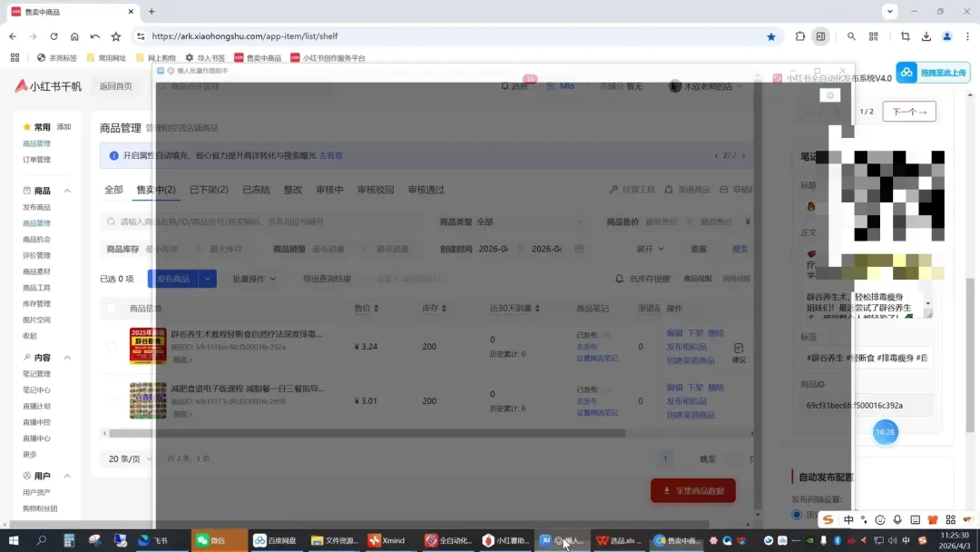This screenshot has width=980, height=552.
Task: Switch to the 全部 product tab
Action: [x=113, y=190]
